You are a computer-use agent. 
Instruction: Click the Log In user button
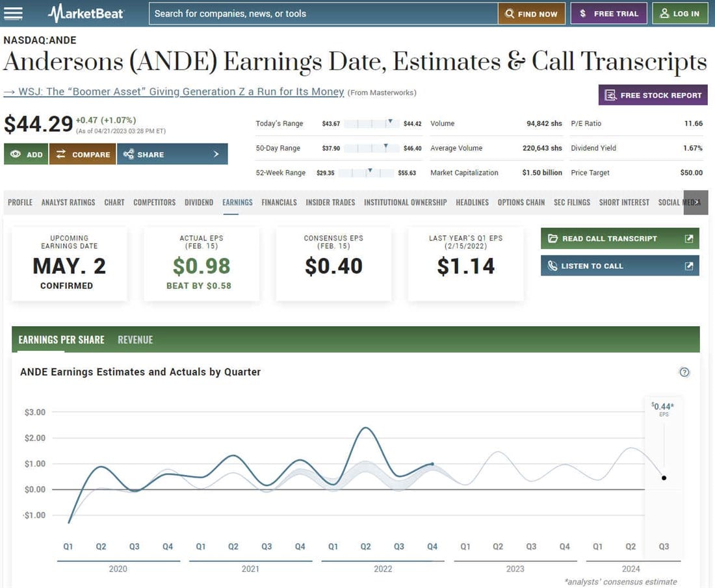click(679, 14)
